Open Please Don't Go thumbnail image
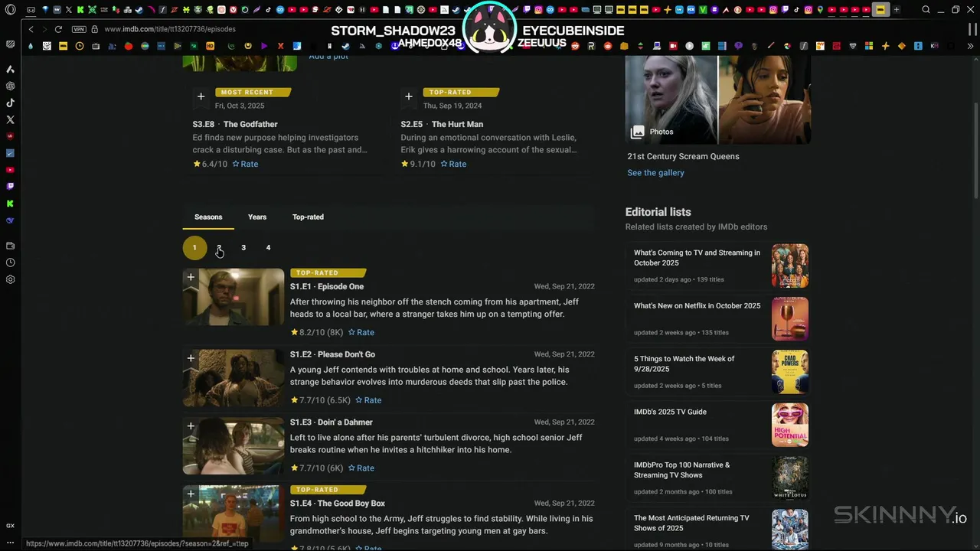The image size is (980, 551). 234,378
